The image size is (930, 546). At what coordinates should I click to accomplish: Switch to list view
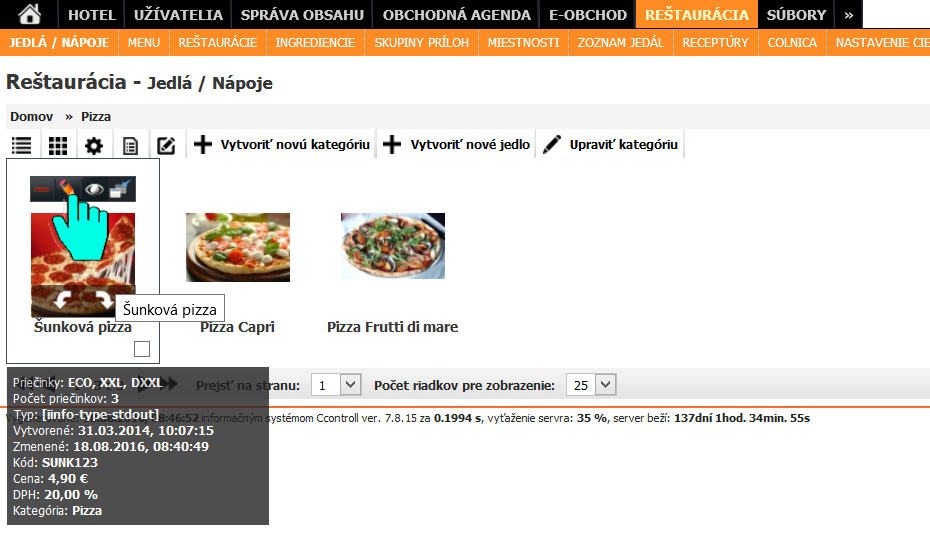(21, 146)
